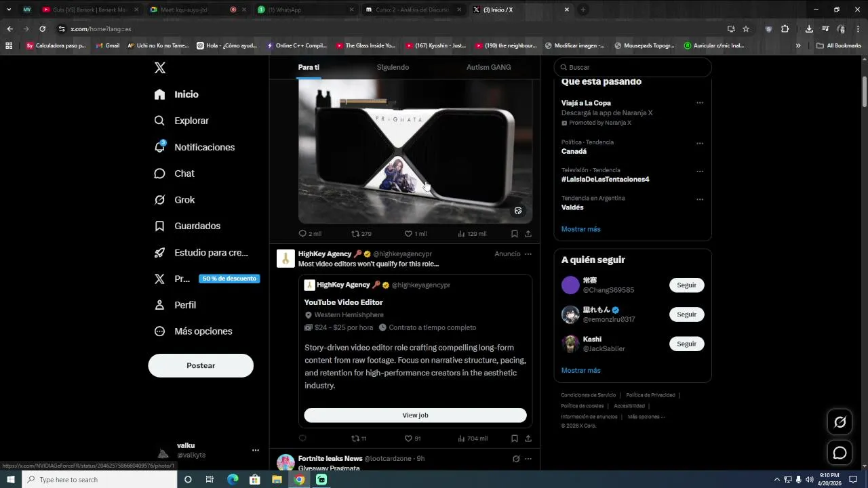
Task: Bookmark the Pragmata GPU post
Action: (x=515, y=234)
